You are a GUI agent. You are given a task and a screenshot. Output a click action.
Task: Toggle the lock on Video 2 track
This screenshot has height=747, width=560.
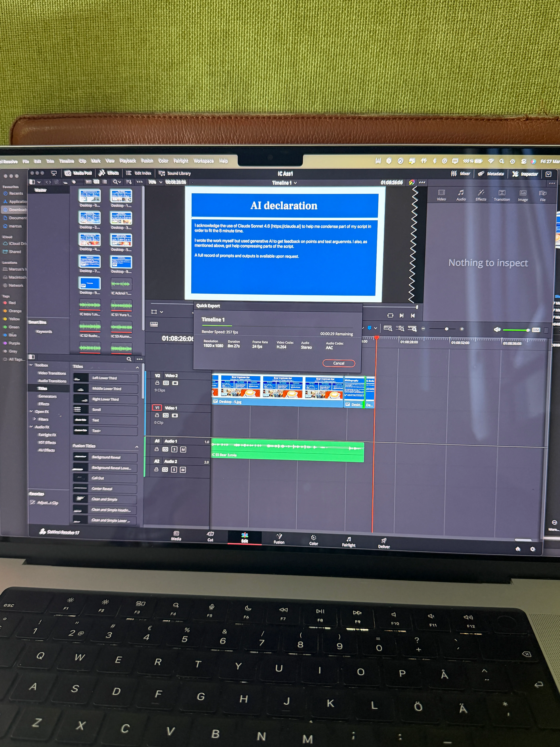pos(157,383)
